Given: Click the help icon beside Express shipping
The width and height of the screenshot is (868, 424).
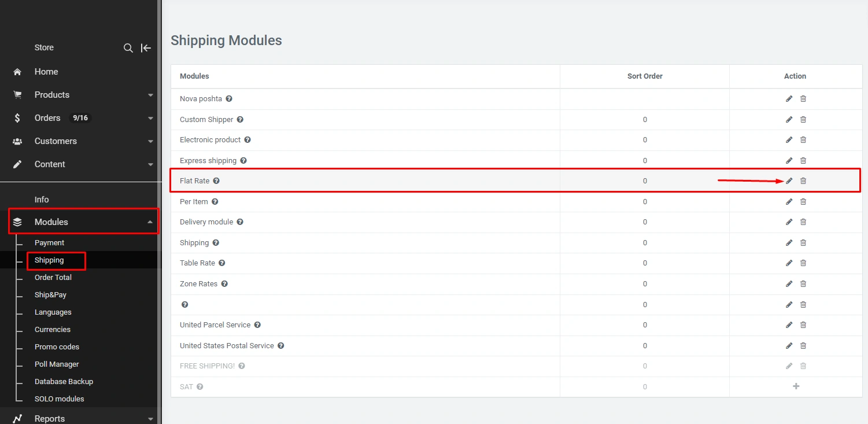Looking at the screenshot, I should [x=243, y=161].
